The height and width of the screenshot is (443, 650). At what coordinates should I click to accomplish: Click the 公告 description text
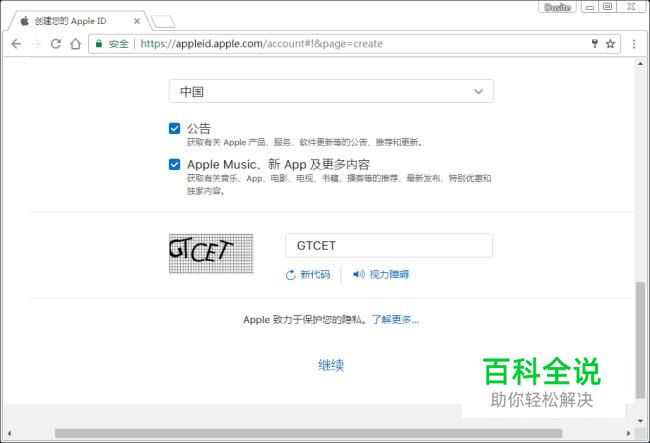pos(305,143)
